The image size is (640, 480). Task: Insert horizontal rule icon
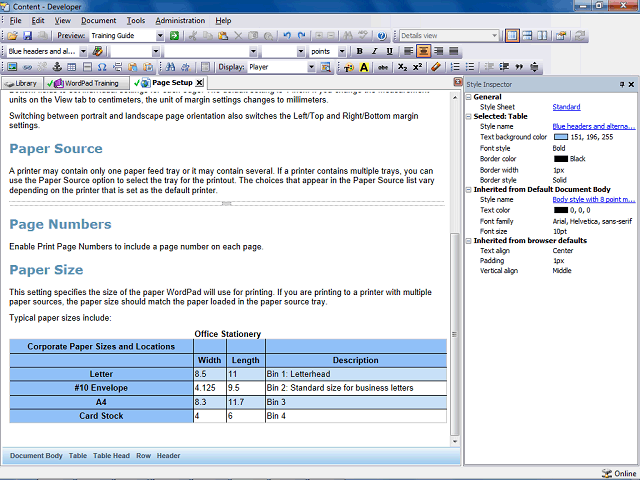87,67
